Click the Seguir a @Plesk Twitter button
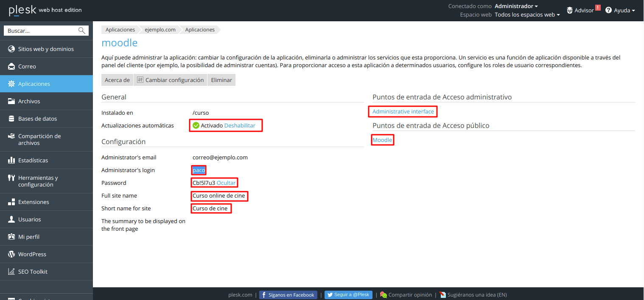This screenshot has width=644, height=300. 349,294
